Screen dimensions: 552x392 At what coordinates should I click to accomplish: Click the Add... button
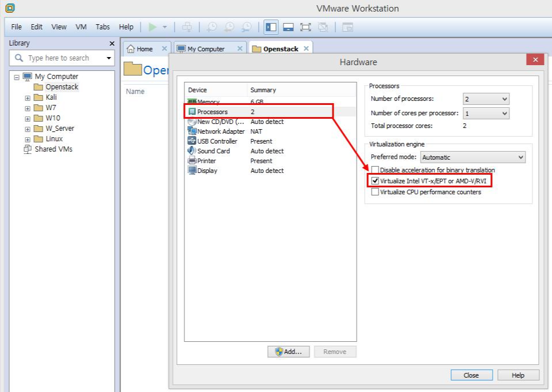pyautogui.click(x=288, y=352)
